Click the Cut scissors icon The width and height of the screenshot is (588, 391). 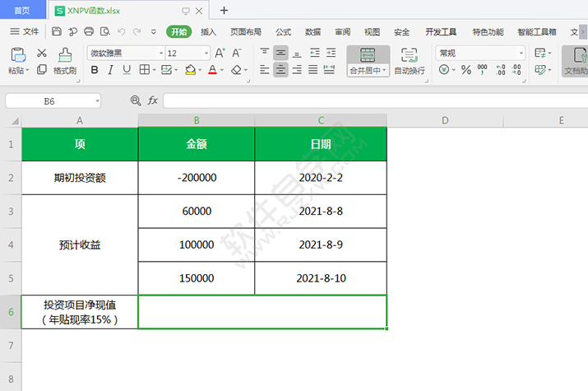tap(42, 53)
